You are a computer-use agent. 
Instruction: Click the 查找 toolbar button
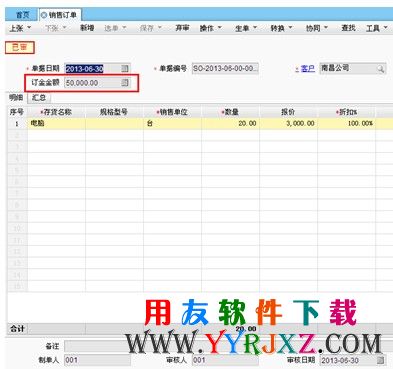[x=348, y=28]
